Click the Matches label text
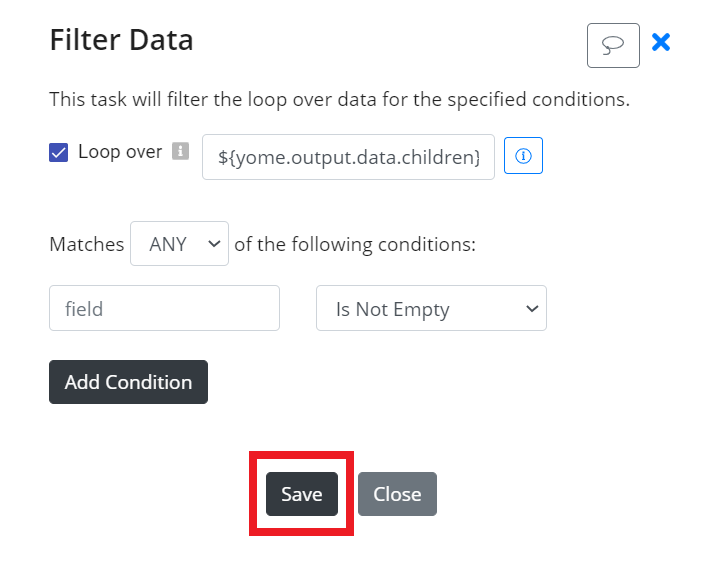The height and width of the screenshot is (566, 701). pos(87,245)
